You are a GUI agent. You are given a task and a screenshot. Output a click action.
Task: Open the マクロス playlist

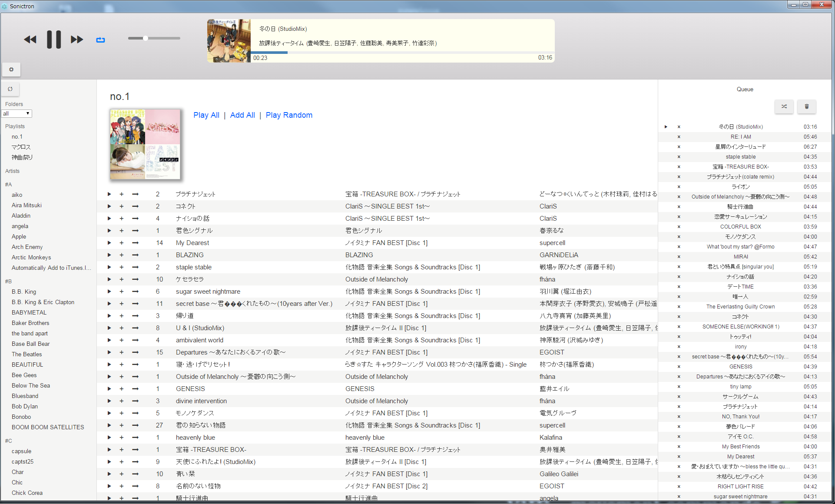(21, 147)
